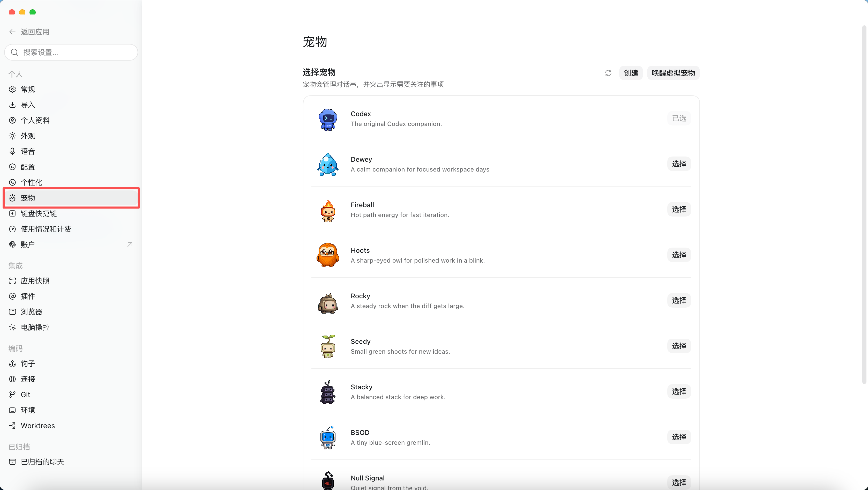868x490 pixels.
Task: Open the 已归档的聊天 section
Action: (71, 462)
